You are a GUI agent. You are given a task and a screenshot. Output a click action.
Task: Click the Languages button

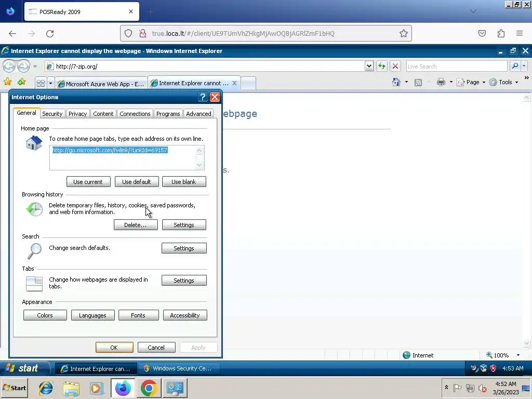[92, 315]
